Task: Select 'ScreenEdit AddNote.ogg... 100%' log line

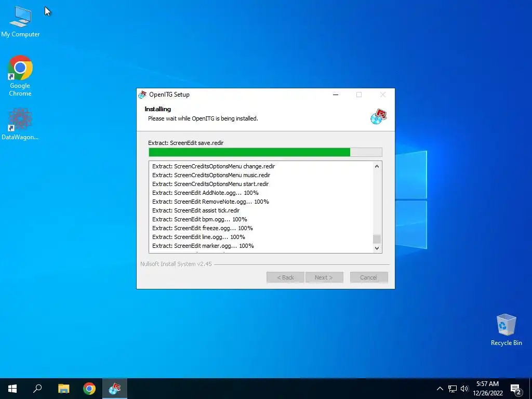Action: pos(205,193)
